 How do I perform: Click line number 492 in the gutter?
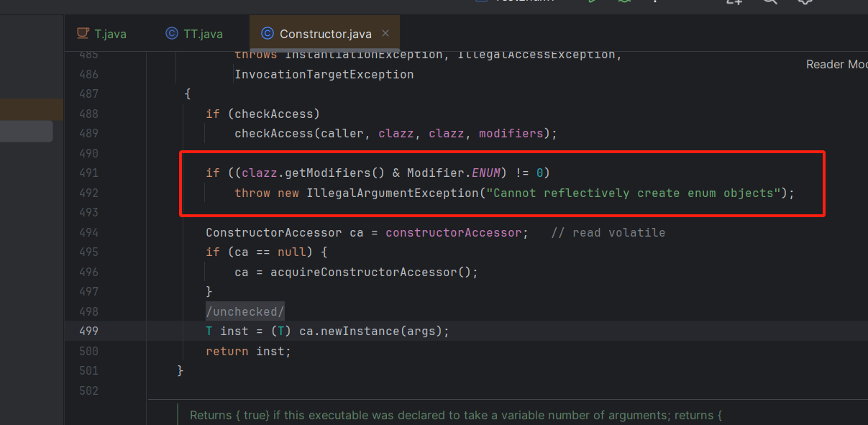(88, 193)
